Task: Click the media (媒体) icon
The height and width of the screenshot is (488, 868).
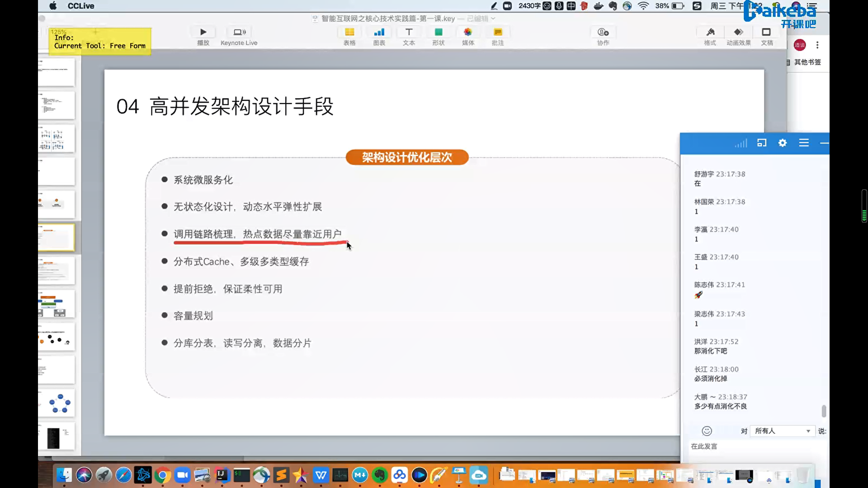Action: (x=468, y=32)
